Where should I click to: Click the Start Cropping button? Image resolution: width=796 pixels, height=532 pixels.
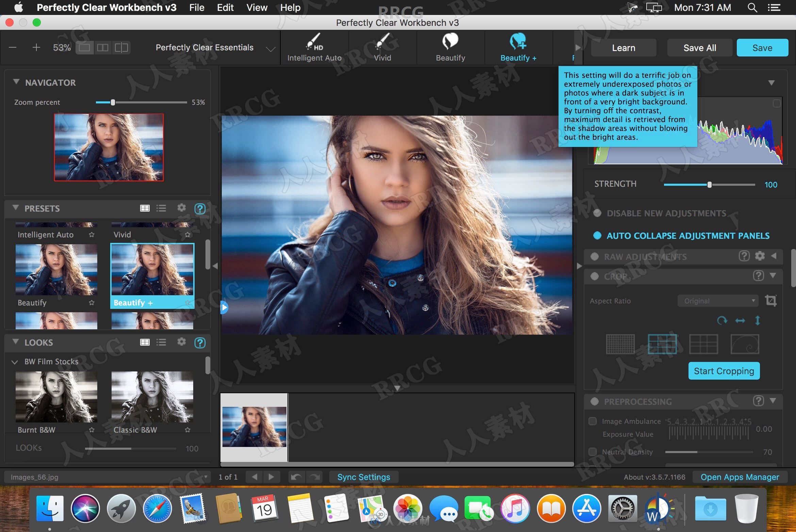pyautogui.click(x=724, y=370)
